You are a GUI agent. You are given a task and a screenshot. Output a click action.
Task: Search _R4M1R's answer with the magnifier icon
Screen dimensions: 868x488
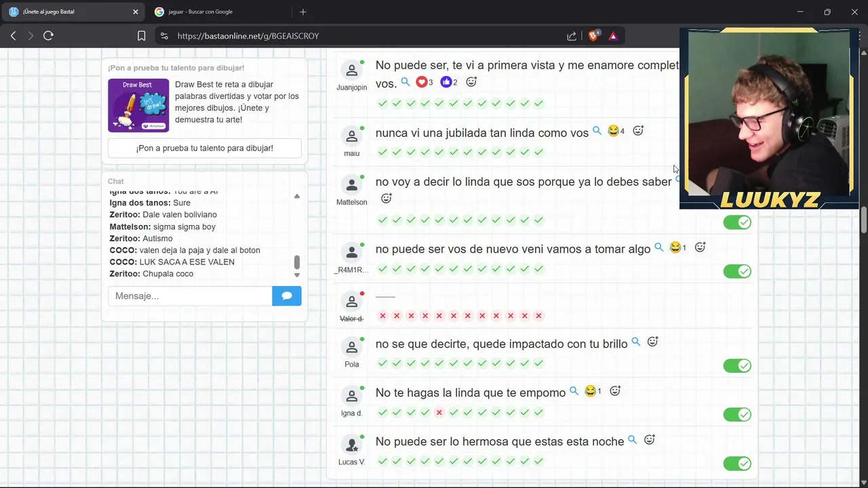point(658,247)
